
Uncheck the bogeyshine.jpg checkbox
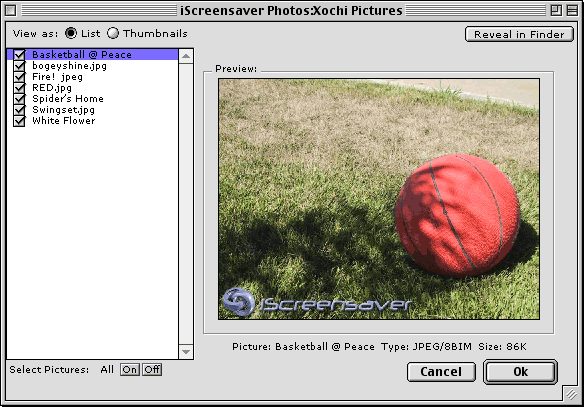coord(19,66)
